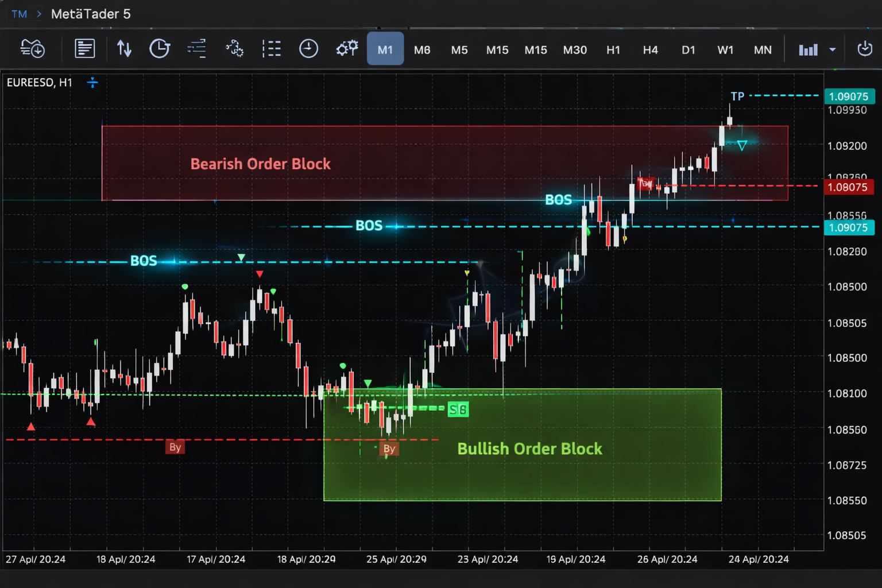The height and width of the screenshot is (588, 882).
Task: Open the gear settings dropdown icon
Action: 347,48
